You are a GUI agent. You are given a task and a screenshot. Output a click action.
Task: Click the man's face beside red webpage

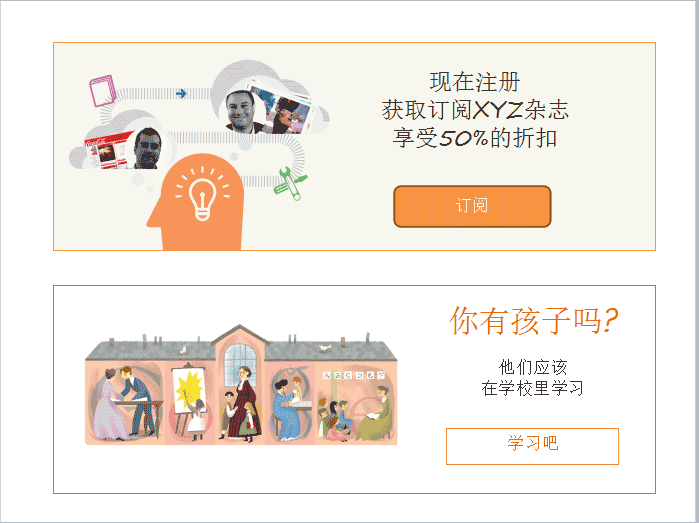tap(148, 148)
